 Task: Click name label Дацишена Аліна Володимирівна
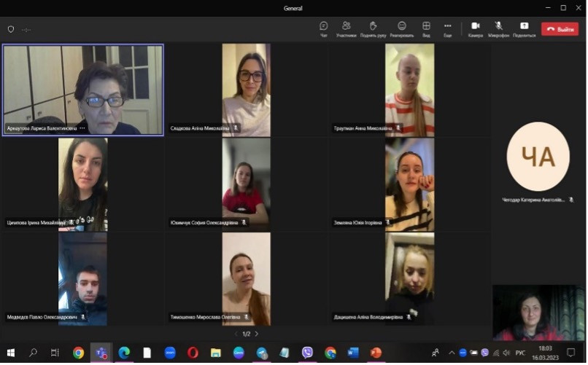(368, 317)
